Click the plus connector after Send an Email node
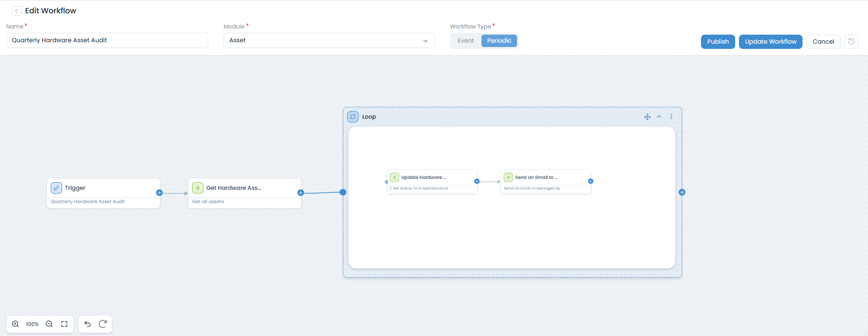This screenshot has height=336, width=868. click(591, 181)
